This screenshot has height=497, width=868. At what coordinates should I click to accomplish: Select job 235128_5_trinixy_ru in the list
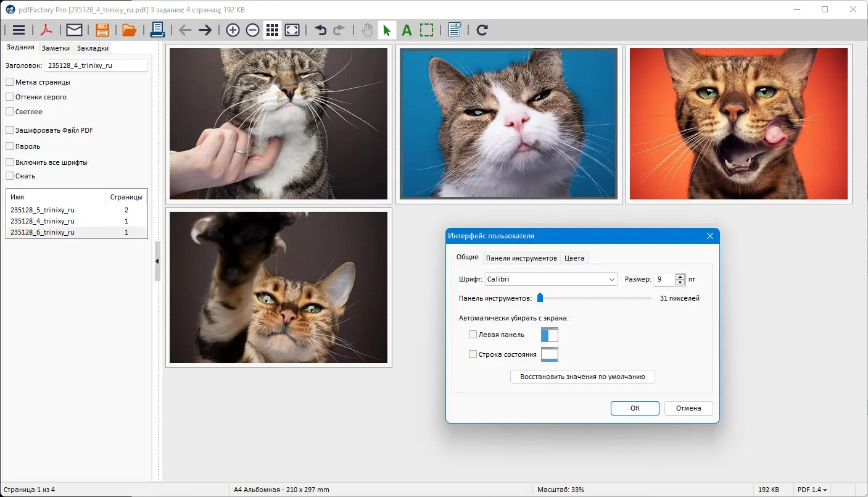pyautogui.click(x=76, y=210)
